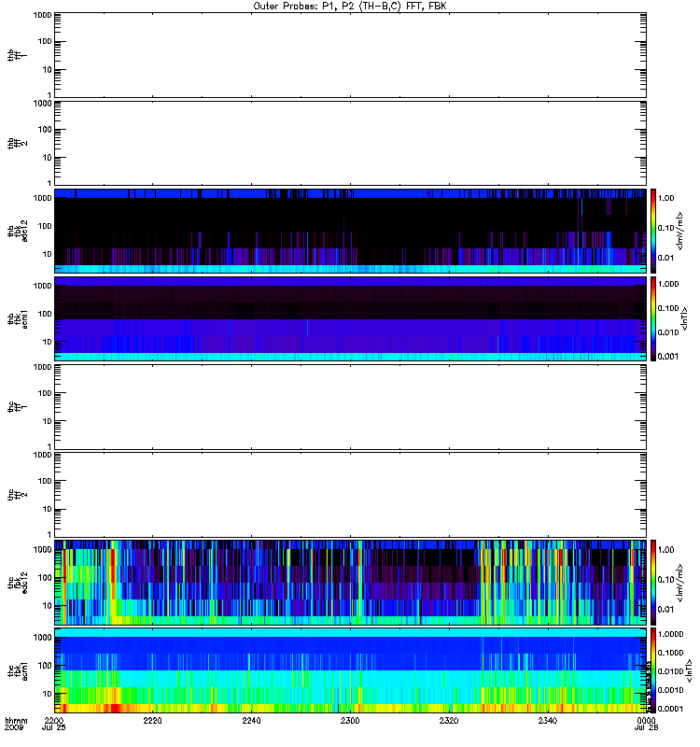This screenshot has height=747, width=700.
Task: Click the color bar beside thc fbk scm1
Action: point(653,670)
